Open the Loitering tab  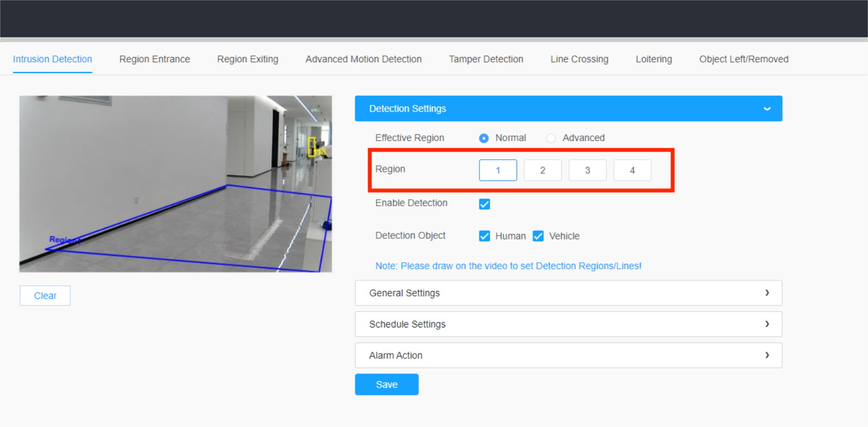[x=654, y=59]
